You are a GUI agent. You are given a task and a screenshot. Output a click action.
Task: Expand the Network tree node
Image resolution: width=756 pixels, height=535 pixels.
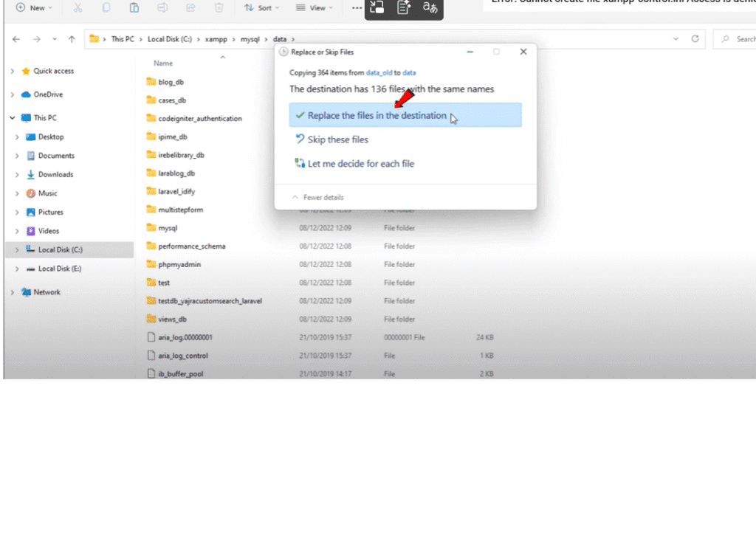[12, 292]
